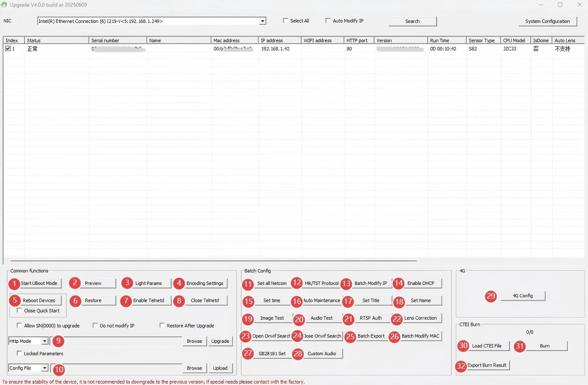Image resolution: width=588 pixels, height=385 pixels.
Task: Sort by the IP address column header
Action: click(x=279, y=40)
